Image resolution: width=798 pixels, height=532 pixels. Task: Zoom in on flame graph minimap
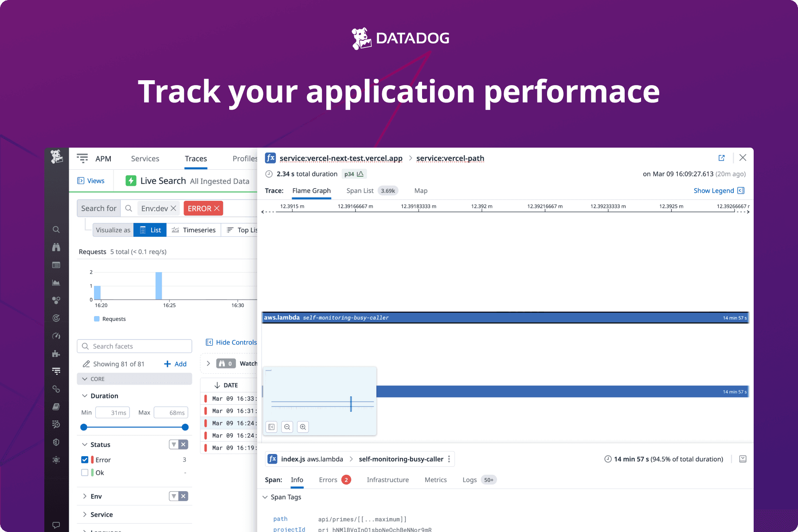coord(303,427)
